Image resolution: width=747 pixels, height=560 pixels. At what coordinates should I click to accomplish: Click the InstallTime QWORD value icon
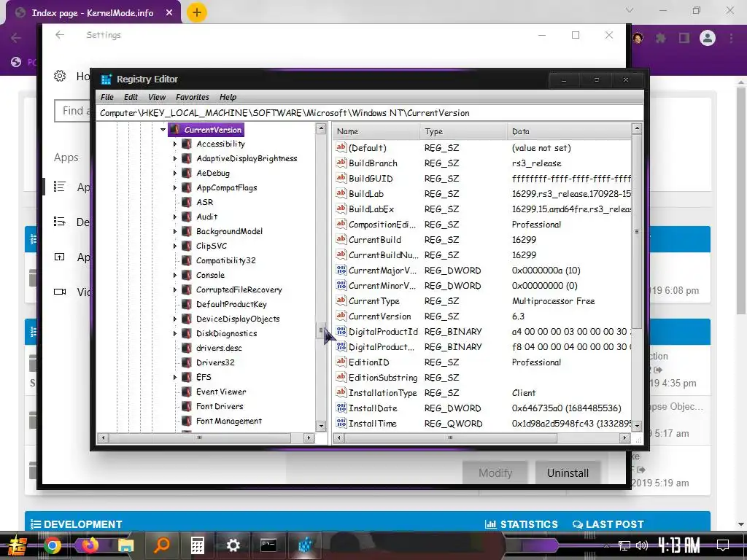(341, 424)
